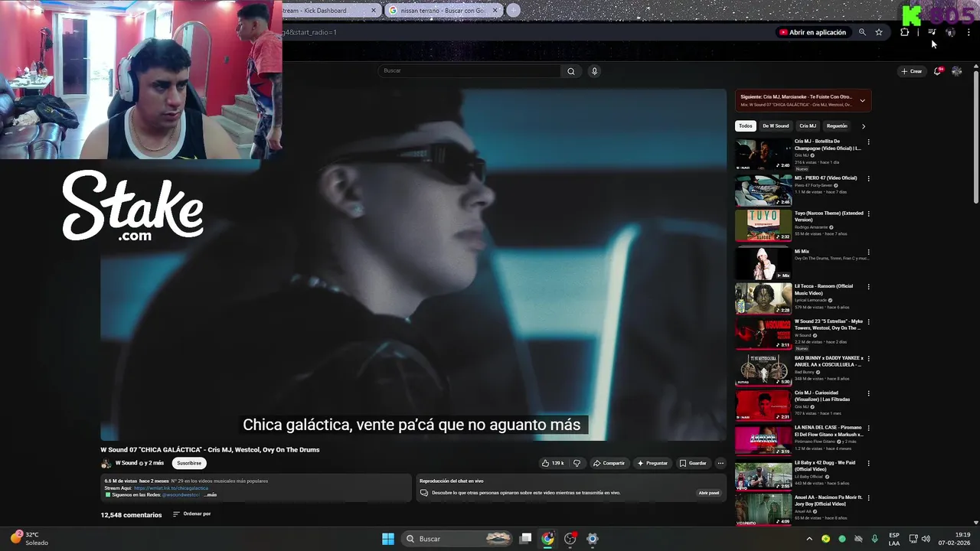Open the weather widget 32°C Soleado
Image resolution: width=980 pixels, height=551 pixels.
(29, 539)
